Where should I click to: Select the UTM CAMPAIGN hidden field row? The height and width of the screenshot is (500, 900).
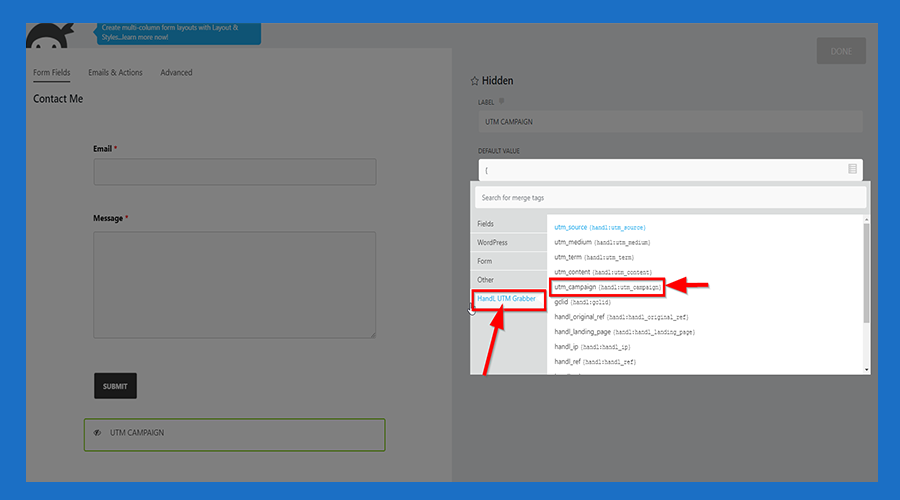click(235, 435)
